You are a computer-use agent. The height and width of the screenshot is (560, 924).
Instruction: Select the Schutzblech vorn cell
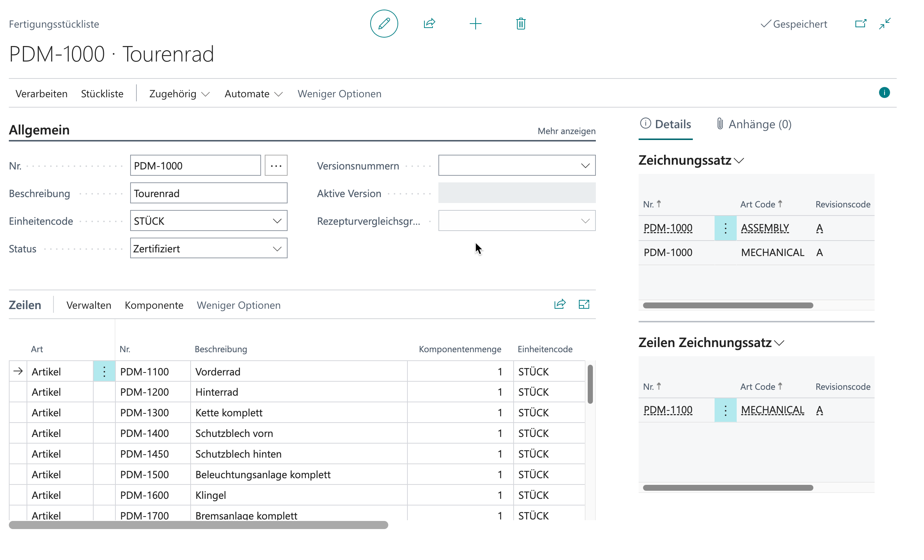[x=299, y=433]
